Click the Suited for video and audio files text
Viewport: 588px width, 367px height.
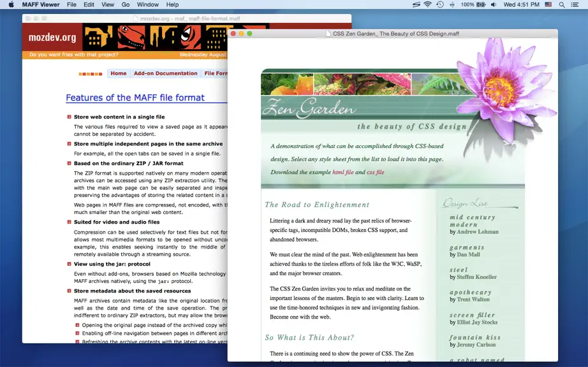117,222
